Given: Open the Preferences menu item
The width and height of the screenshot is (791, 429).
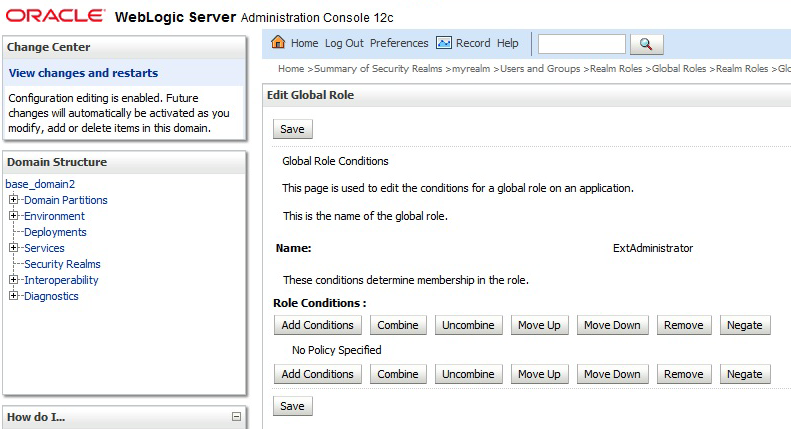Looking at the screenshot, I should 399,43.
